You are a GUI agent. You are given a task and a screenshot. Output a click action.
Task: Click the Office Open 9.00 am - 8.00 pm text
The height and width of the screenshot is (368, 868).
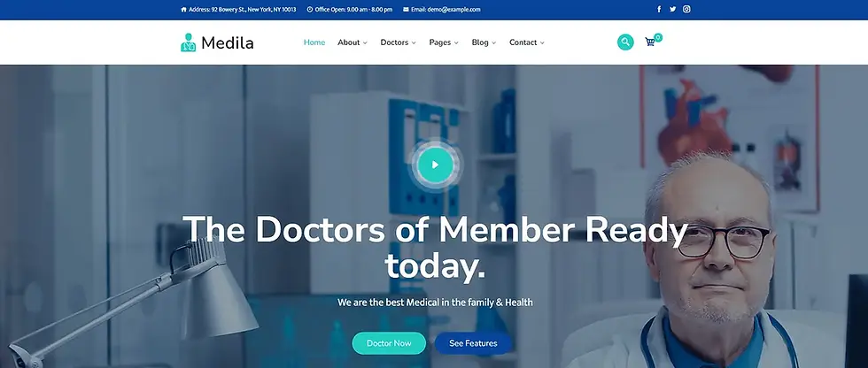[353, 10]
